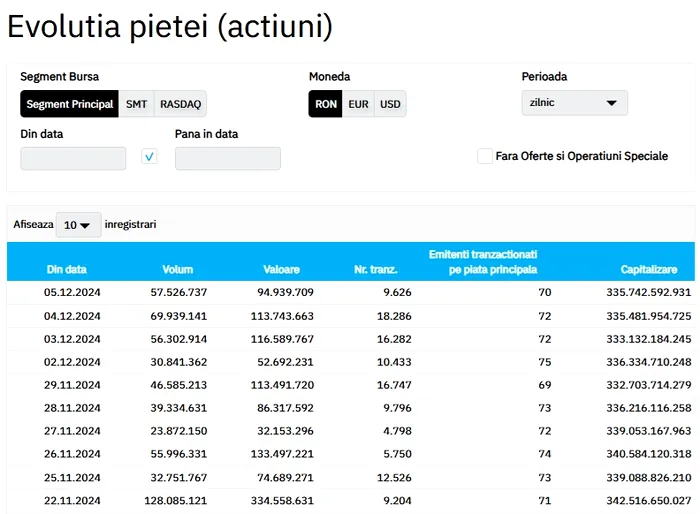Sort table by Volum column
This screenshot has height=514, width=700.
tap(178, 269)
